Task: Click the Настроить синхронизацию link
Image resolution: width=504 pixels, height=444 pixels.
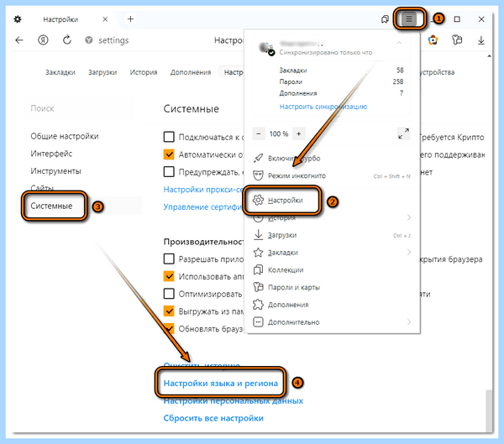Action: (323, 107)
